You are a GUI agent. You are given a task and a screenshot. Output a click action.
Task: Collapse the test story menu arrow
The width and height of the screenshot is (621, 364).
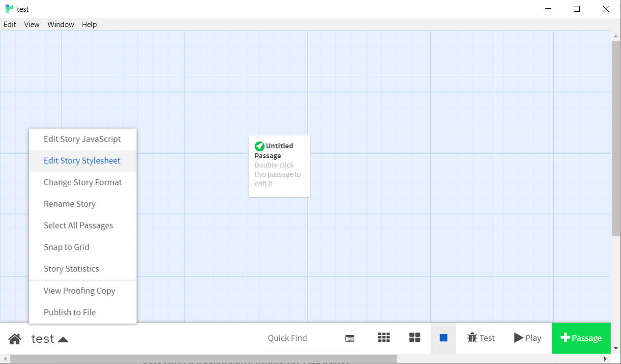(63, 339)
